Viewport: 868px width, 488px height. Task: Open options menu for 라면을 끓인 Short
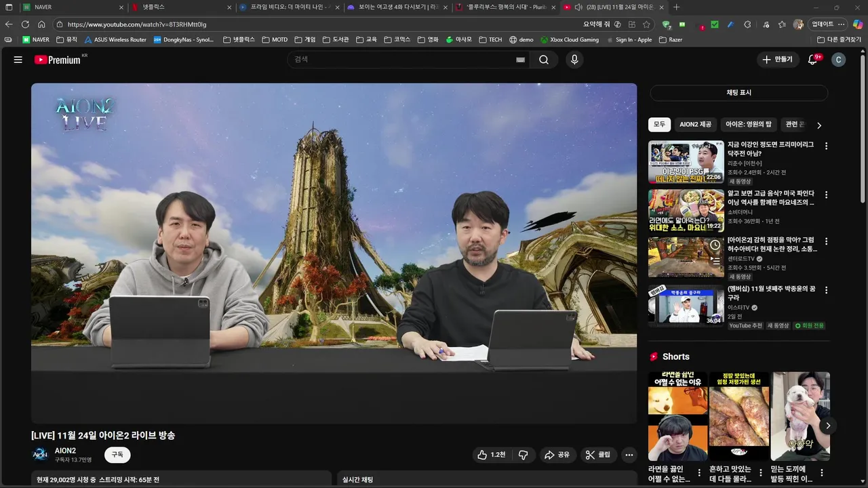pyautogui.click(x=699, y=473)
